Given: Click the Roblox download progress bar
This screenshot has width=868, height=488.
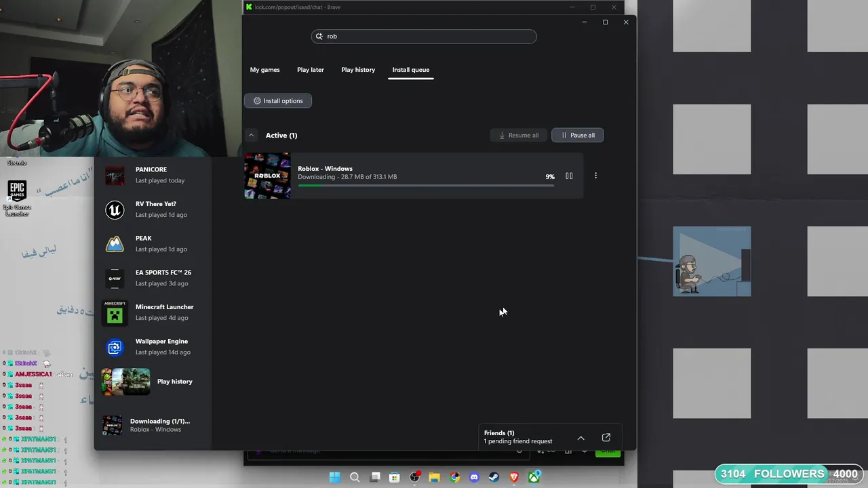Looking at the screenshot, I should pos(426,185).
